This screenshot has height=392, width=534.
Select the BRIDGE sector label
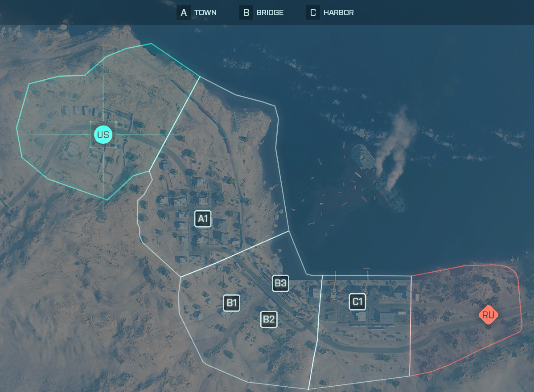pos(270,12)
